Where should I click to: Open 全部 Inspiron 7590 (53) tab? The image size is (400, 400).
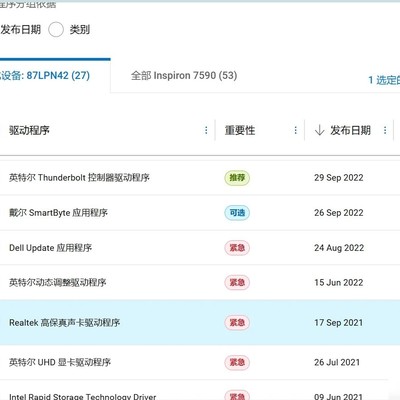(184, 76)
